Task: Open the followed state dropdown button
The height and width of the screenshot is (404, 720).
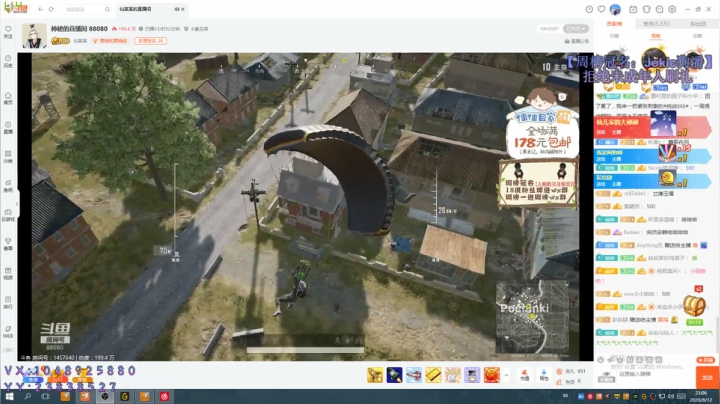Action: (x=576, y=28)
